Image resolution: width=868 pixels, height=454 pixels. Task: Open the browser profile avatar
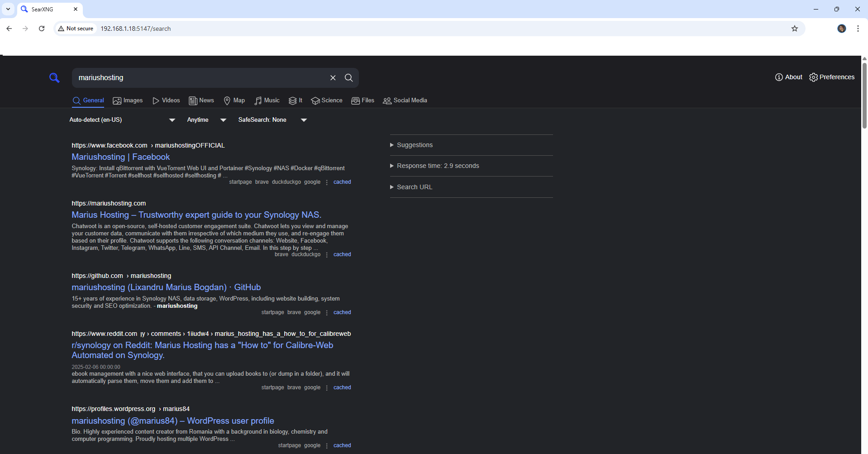[841, 29]
